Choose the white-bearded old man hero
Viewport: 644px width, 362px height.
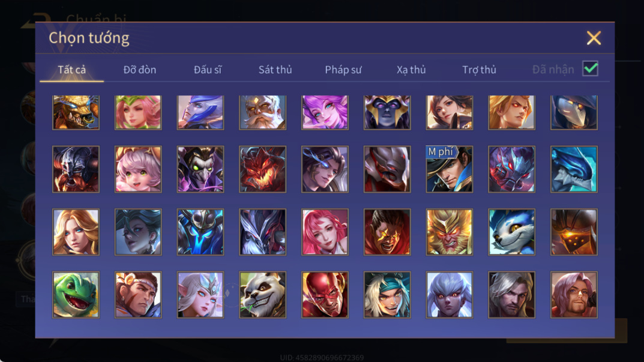263,113
